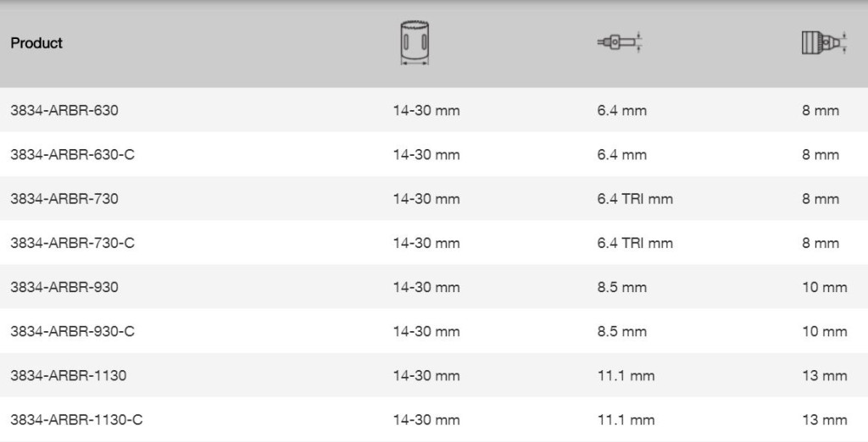Click the Product column header

36,43
